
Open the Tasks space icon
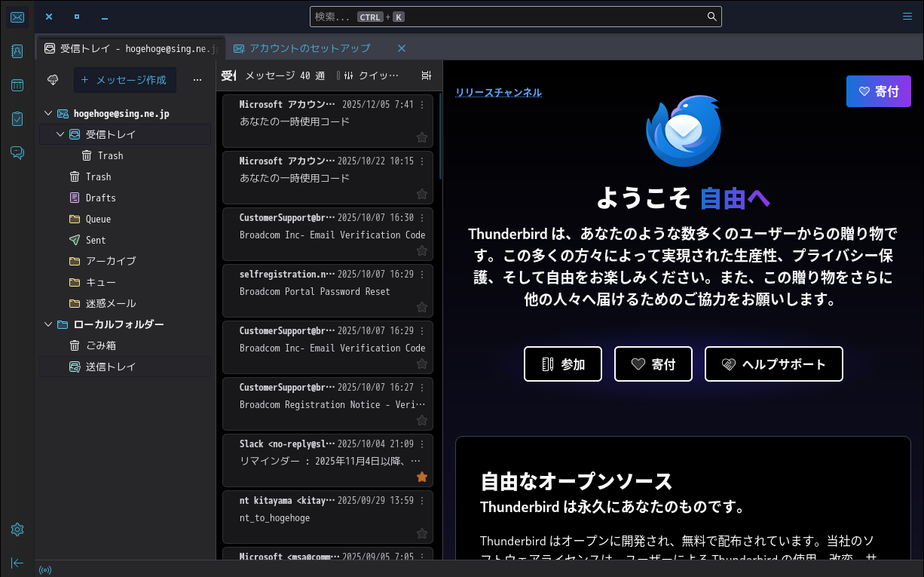point(17,118)
